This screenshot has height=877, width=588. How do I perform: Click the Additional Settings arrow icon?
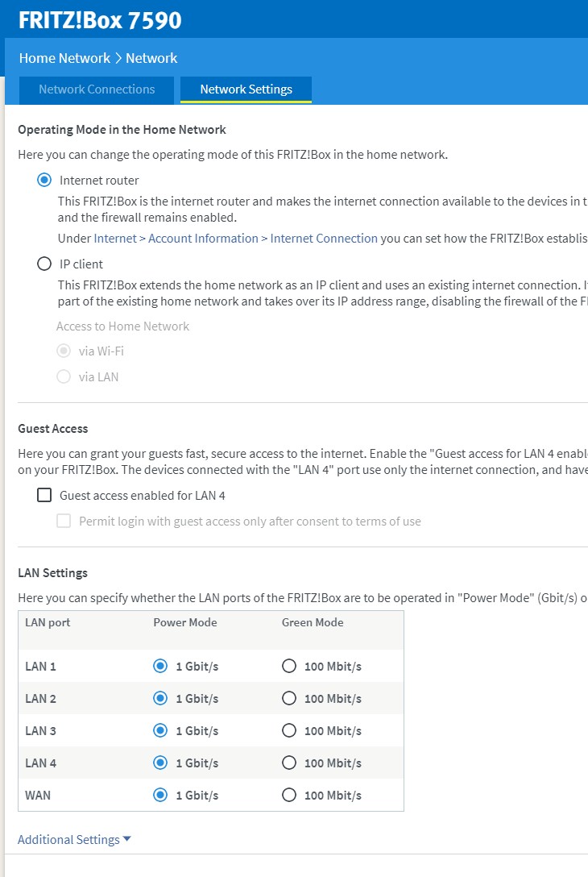pos(127,840)
